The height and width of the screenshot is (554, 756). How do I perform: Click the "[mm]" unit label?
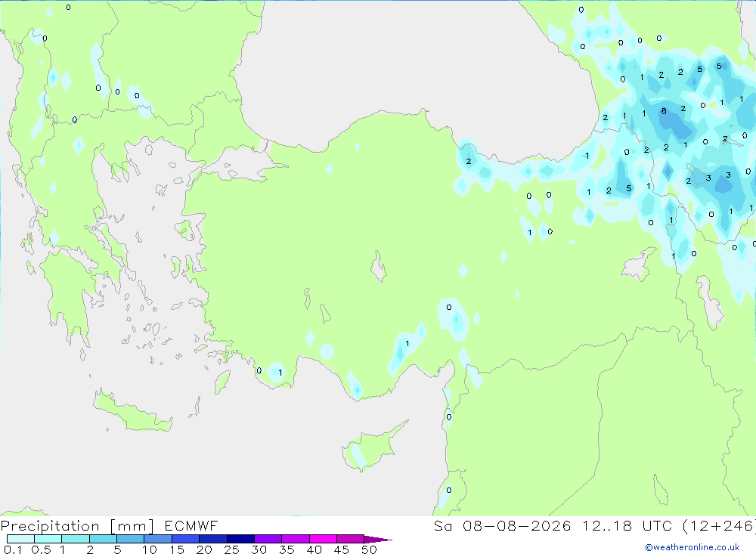pyautogui.click(x=132, y=526)
